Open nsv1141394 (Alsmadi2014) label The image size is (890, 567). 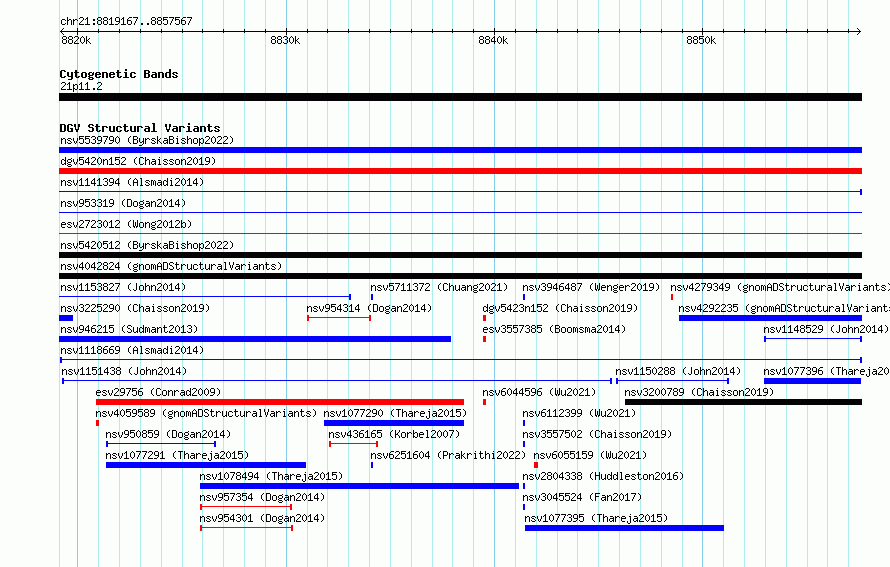point(132,182)
